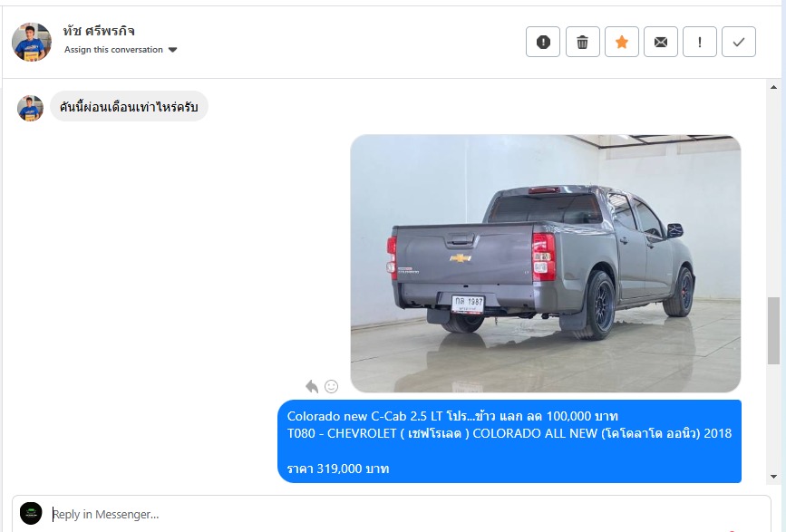The image size is (786, 532).
Task: Mark conversation unread with envelope icon
Action: click(661, 42)
